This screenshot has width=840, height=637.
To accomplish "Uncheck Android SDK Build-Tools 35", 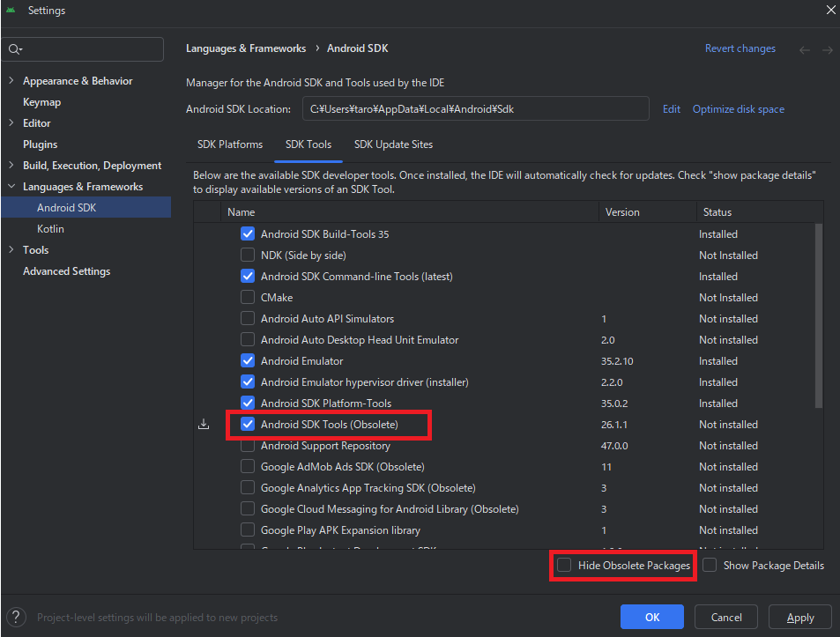I will click(248, 234).
